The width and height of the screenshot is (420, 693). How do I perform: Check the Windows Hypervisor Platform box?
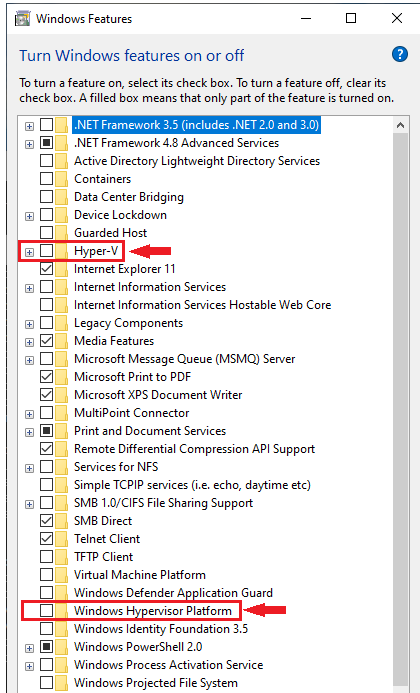(x=46, y=611)
